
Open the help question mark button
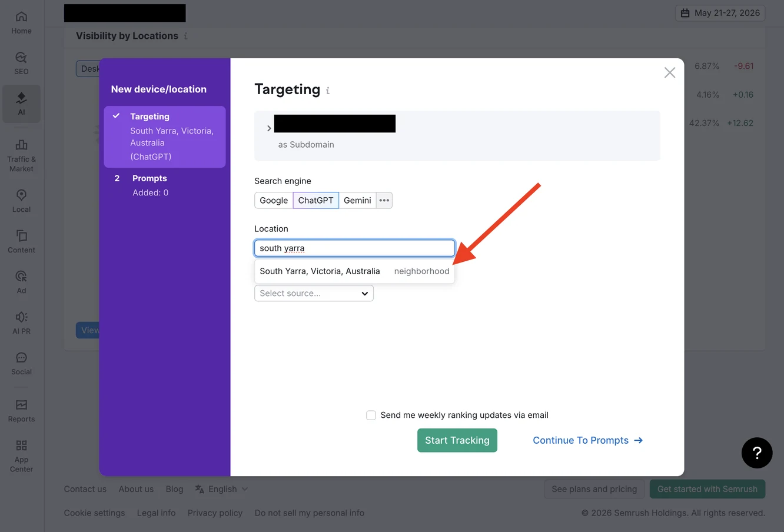point(757,453)
